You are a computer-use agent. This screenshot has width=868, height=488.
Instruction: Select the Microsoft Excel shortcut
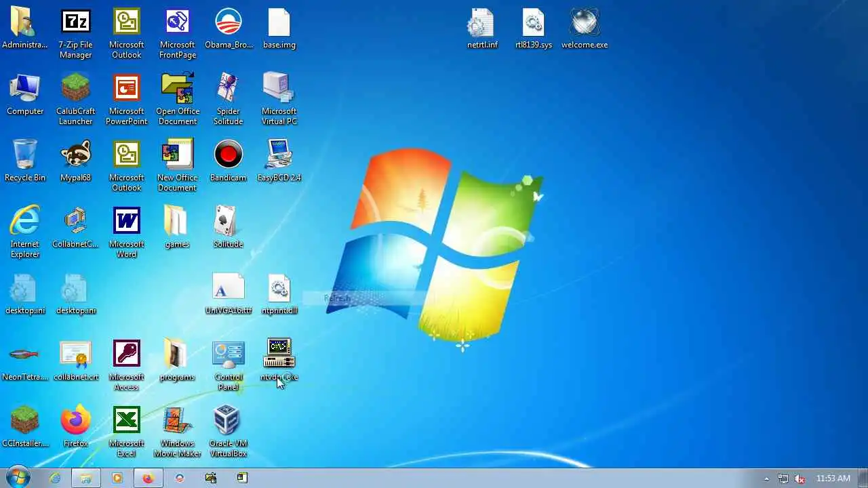(x=126, y=432)
